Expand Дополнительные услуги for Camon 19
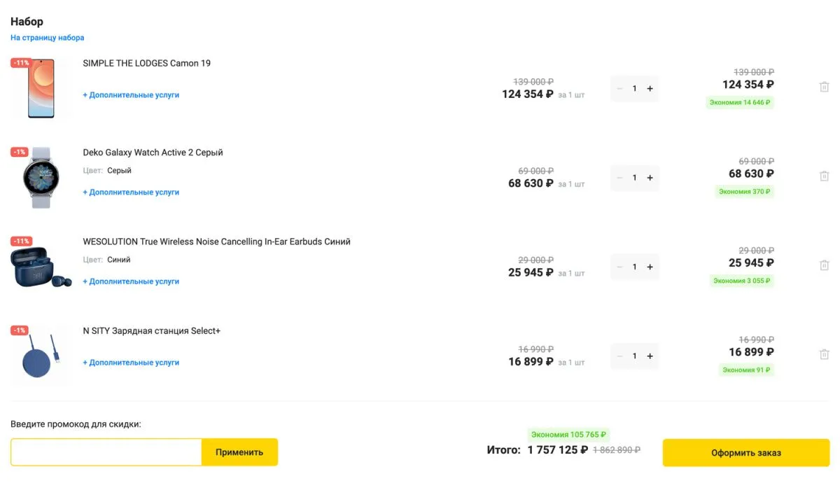Viewport: 840px width, 504px height. point(131,94)
